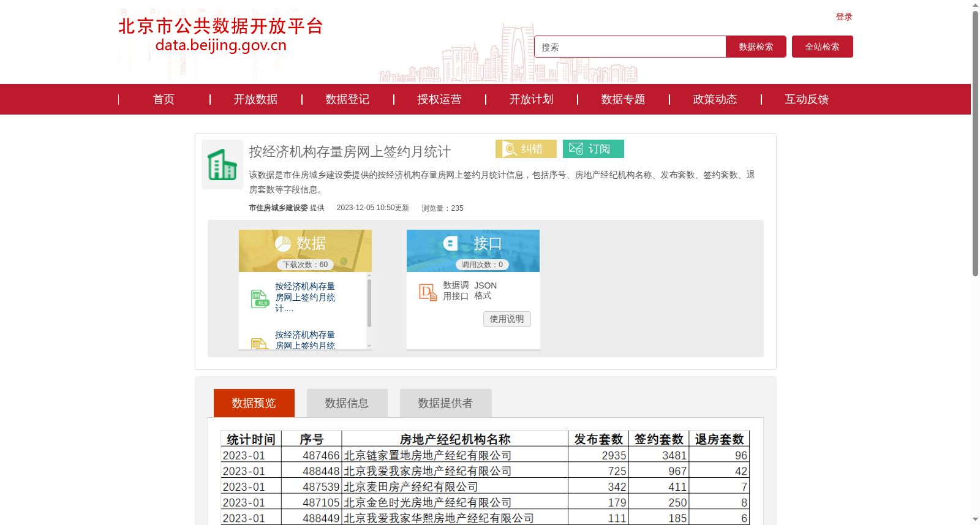Open the 数据调用接口 JSON格式 link
980x525 pixels.
470,290
